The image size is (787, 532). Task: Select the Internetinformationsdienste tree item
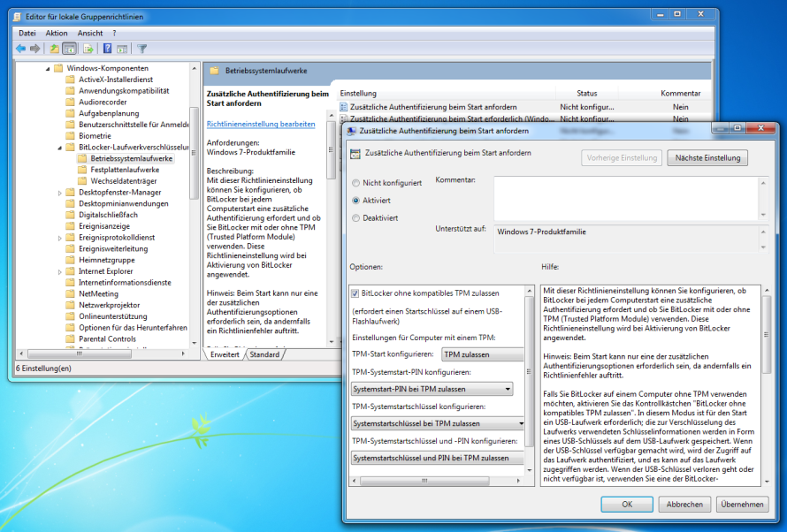(x=125, y=282)
